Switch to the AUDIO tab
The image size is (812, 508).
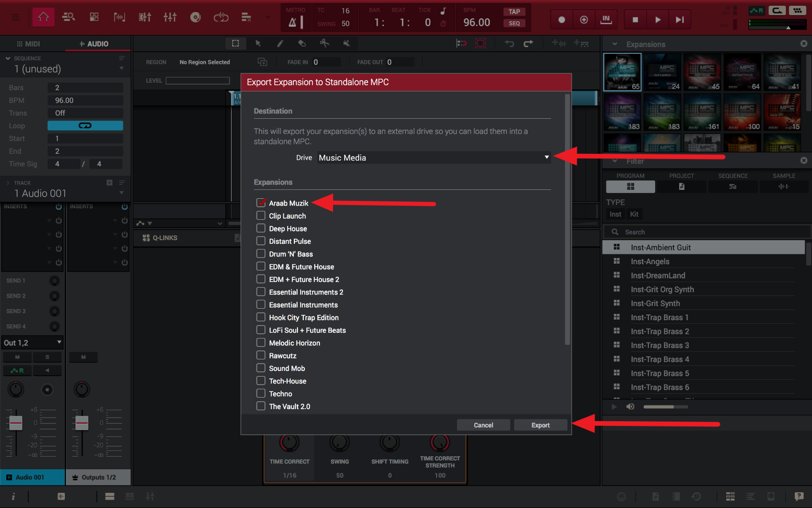pyautogui.click(x=94, y=44)
